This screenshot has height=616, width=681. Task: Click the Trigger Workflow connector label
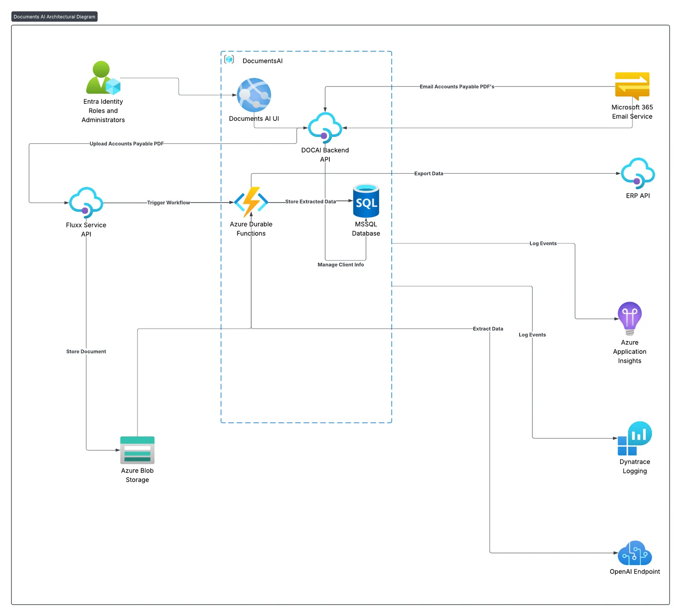[169, 203]
